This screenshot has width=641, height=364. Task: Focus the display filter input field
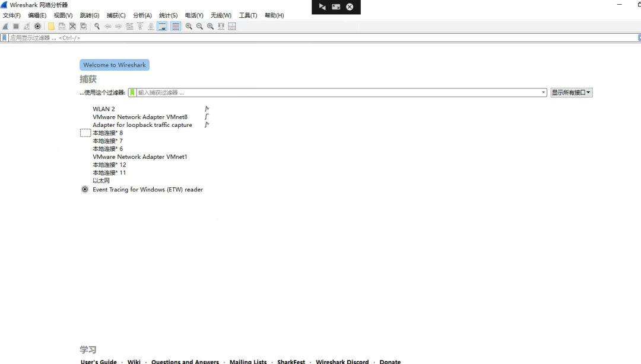point(323,37)
